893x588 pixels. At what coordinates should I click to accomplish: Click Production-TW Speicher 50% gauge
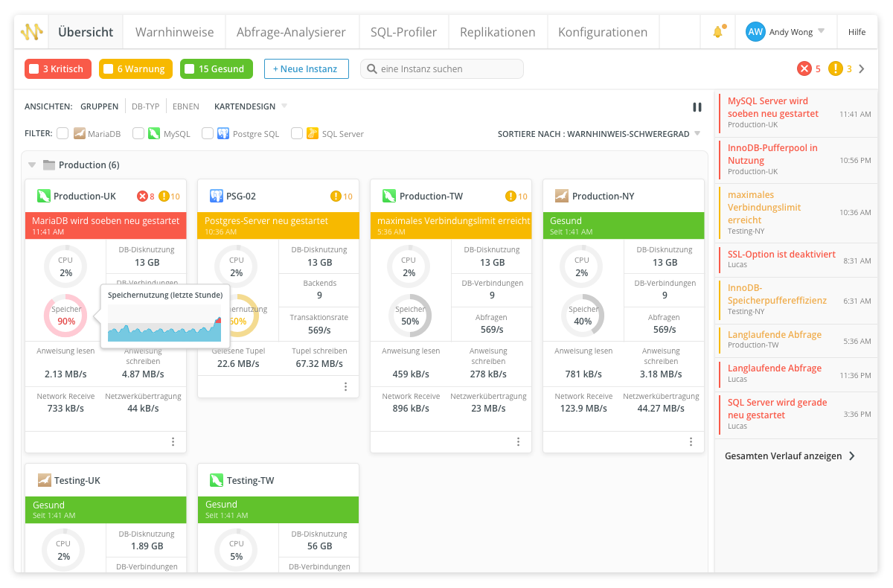410,315
